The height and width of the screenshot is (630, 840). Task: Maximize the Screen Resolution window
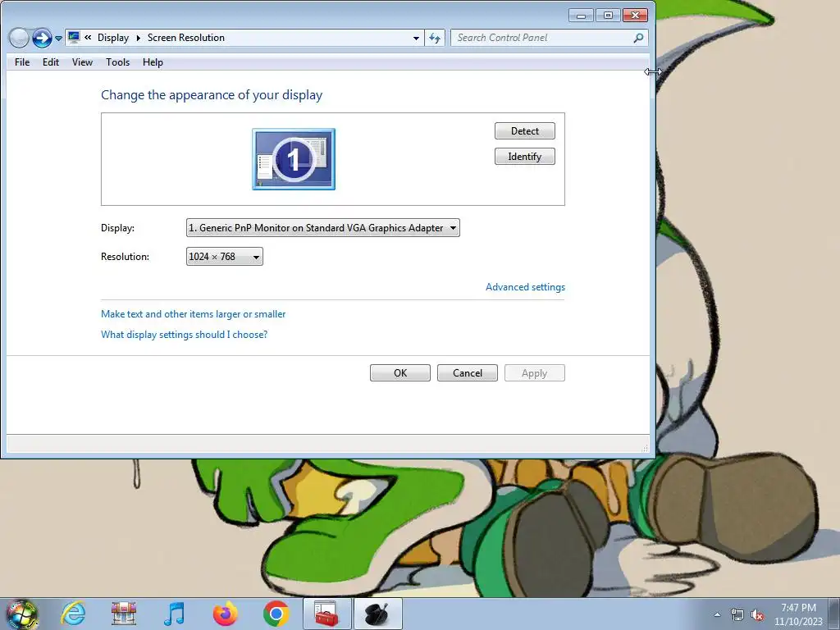[608, 15]
